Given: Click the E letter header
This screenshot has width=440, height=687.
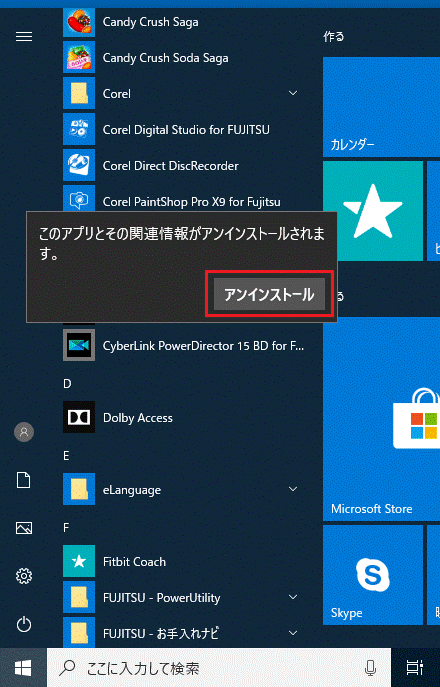Looking at the screenshot, I should point(66,456).
